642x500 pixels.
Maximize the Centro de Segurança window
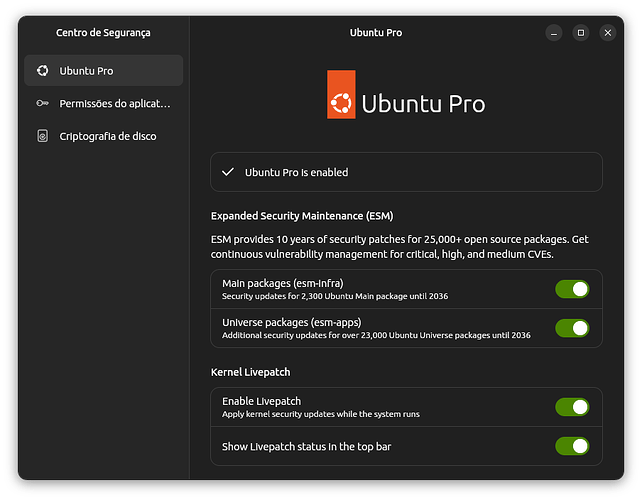(x=581, y=33)
